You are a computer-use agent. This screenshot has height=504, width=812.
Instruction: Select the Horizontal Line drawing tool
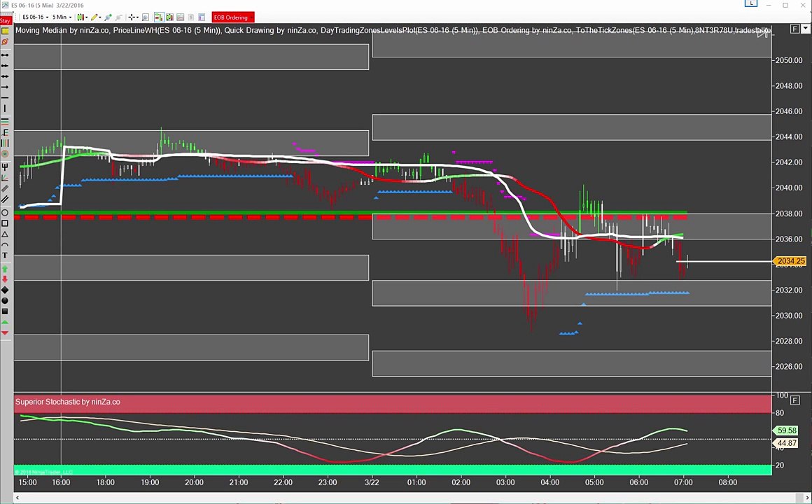[x=5, y=98]
